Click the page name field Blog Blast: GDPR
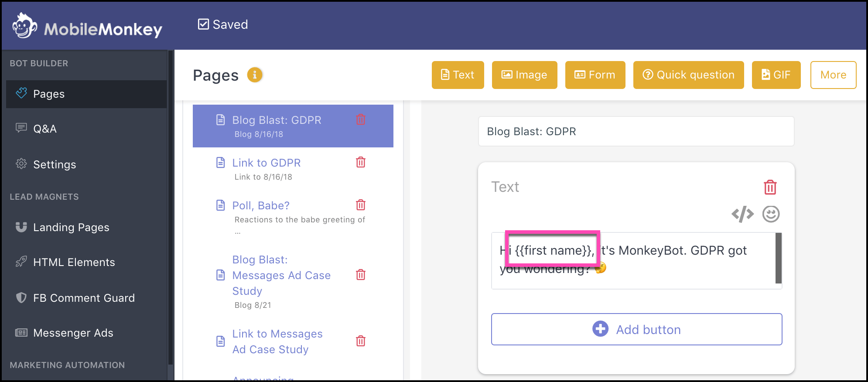 [x=636, y=132]
